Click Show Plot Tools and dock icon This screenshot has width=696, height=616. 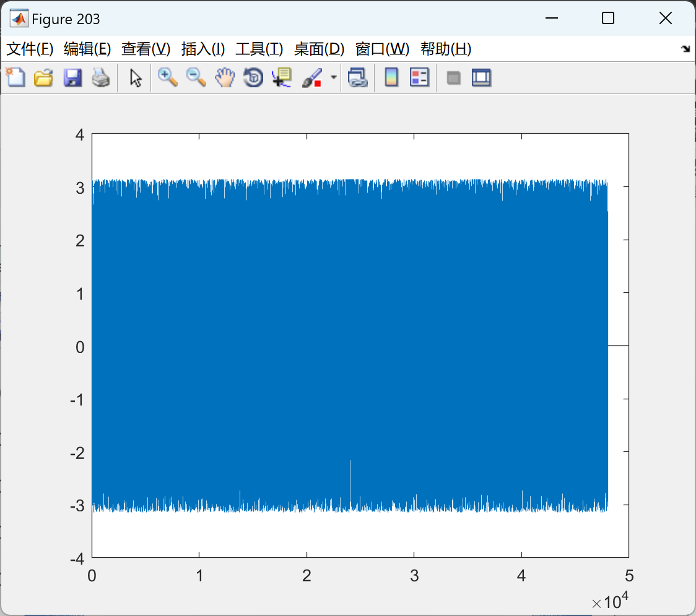(x=482, y=77)
